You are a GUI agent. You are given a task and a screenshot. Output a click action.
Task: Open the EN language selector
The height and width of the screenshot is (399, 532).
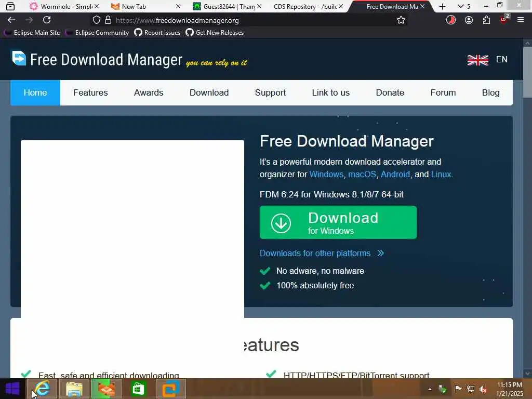click(x=501, y=59)
